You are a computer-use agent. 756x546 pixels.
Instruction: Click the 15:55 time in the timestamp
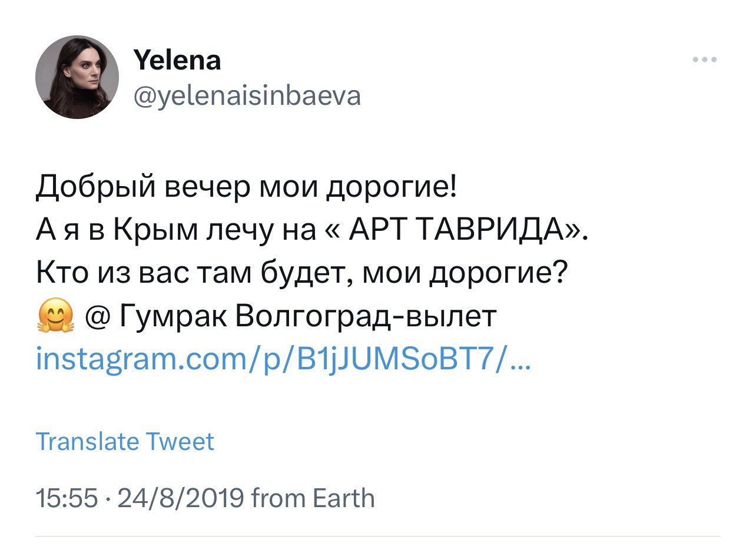pyautogui.click(x=66, y=498)
